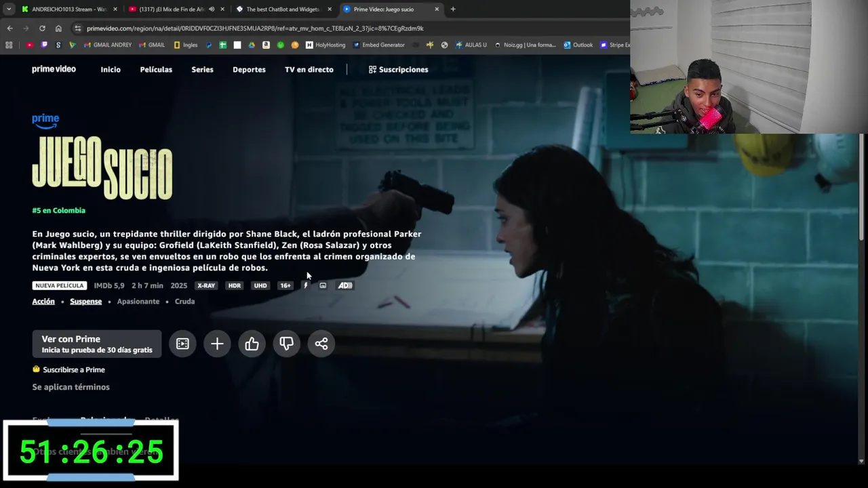This screenshot has width=868, height=488.
Task: Click Suscribirse a Prime link
Action: 74,369
